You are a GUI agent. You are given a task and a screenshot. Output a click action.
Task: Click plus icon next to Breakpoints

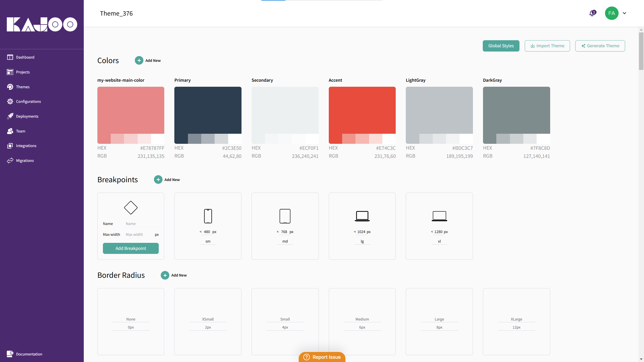[158, 180]
